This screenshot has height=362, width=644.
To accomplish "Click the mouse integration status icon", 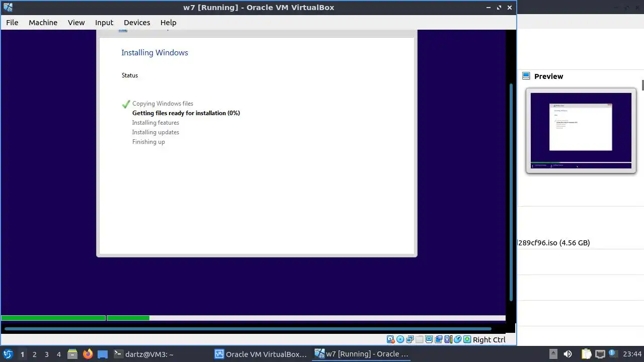I will pyautogui.click(x=457, y=339).
